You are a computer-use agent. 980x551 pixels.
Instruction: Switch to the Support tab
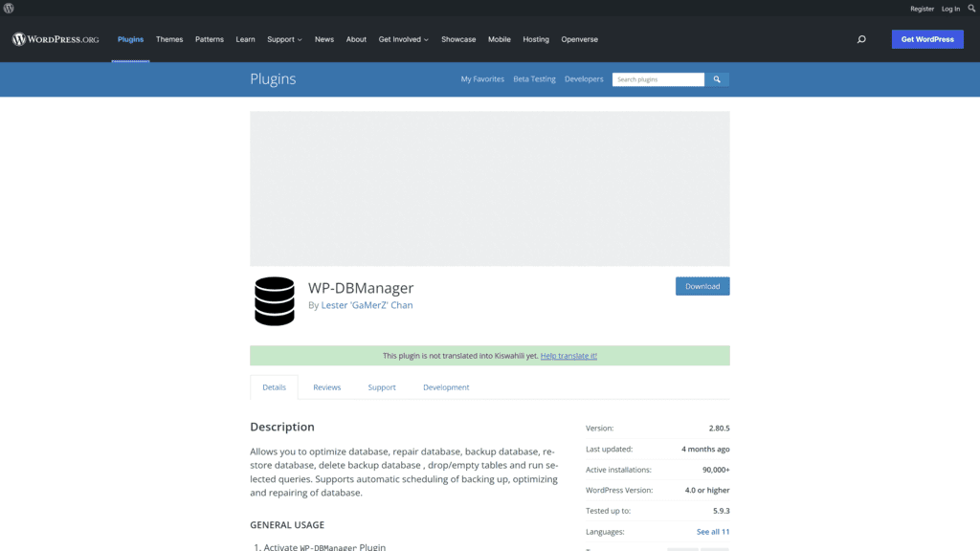382,387
